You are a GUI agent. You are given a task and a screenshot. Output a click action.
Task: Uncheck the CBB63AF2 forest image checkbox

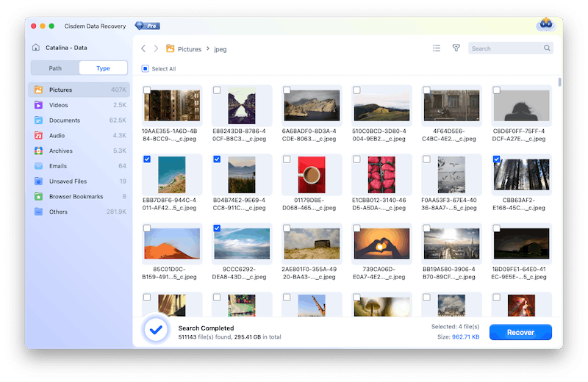click(x=497, y=159)
